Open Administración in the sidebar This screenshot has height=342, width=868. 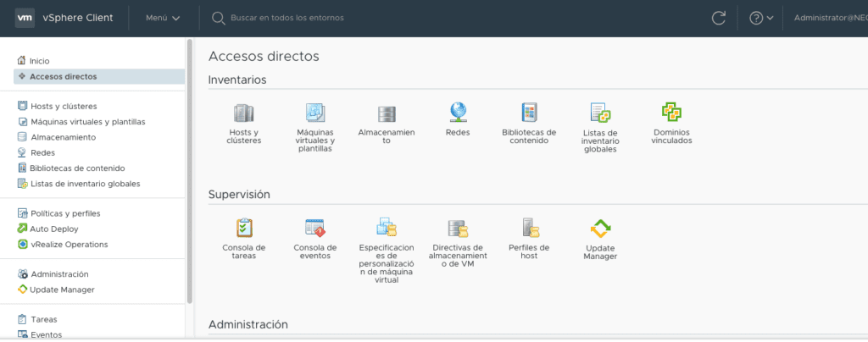pyautogui.click(x=53, y=274)
